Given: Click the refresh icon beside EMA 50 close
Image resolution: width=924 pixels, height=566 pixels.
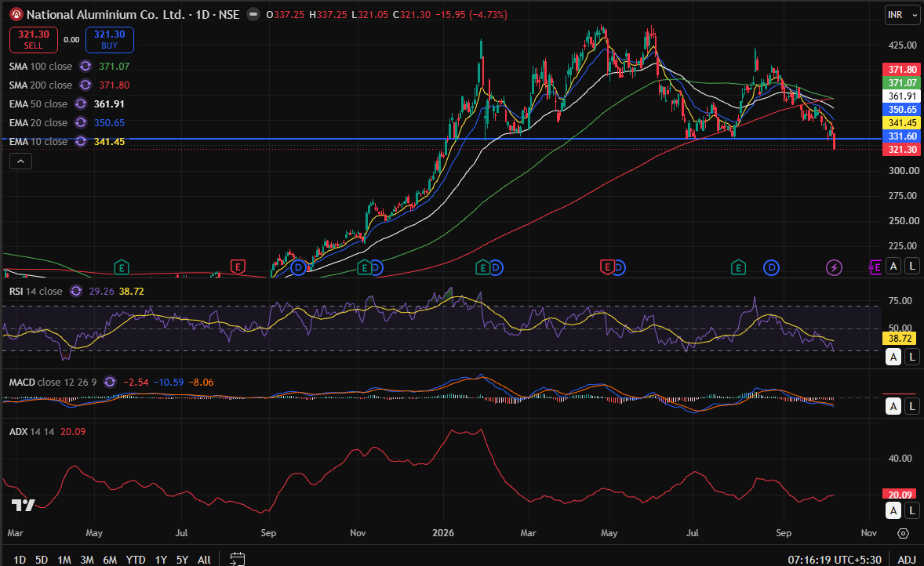Looking at the screenshot, I should tap(81, 104).
